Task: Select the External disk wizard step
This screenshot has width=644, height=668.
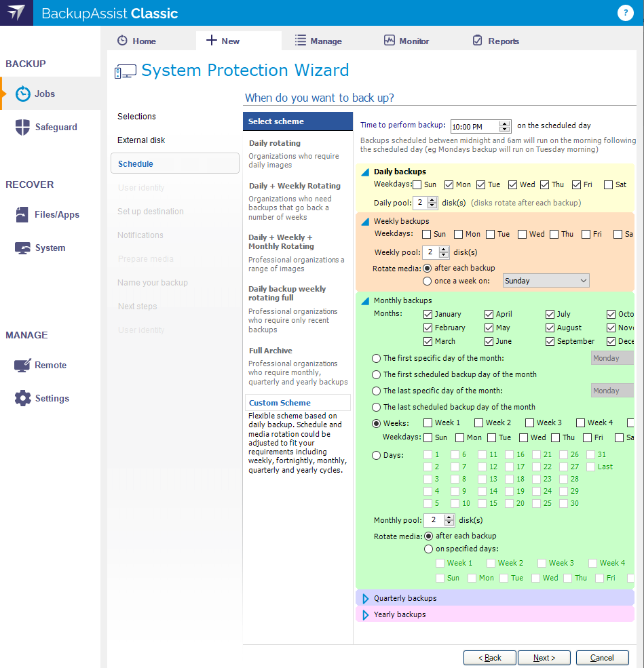Action: pyautogui.click(x=141, y=140)
